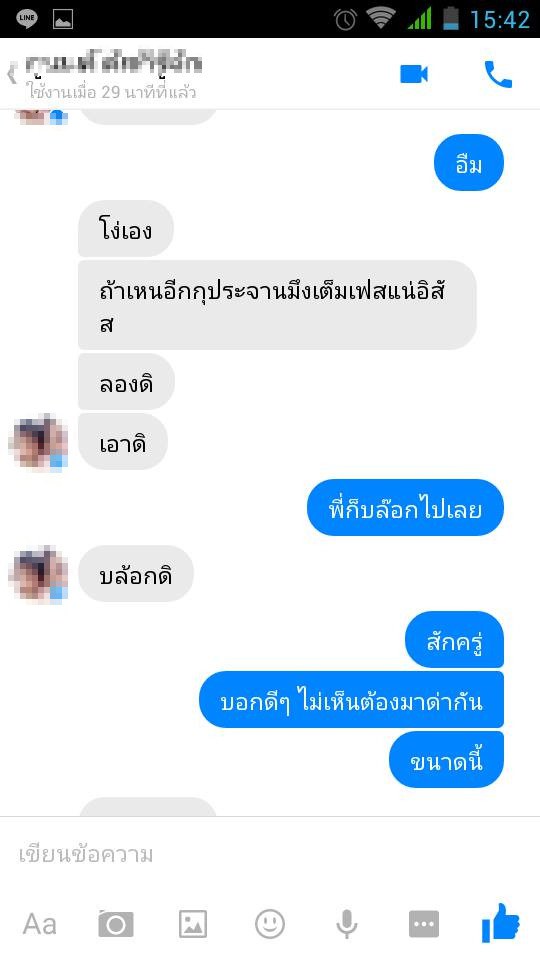Select the received message โง่เอง

coord(126,229)
